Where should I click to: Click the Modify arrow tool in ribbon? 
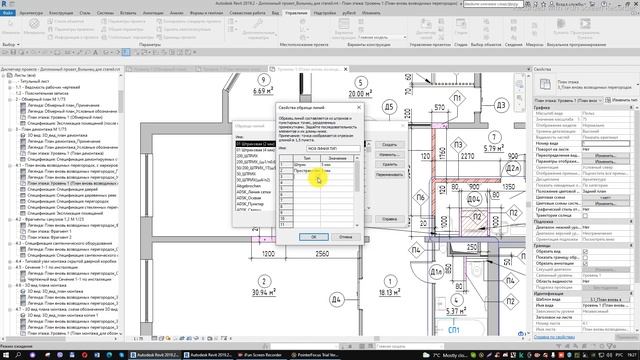tap(11, 26)
